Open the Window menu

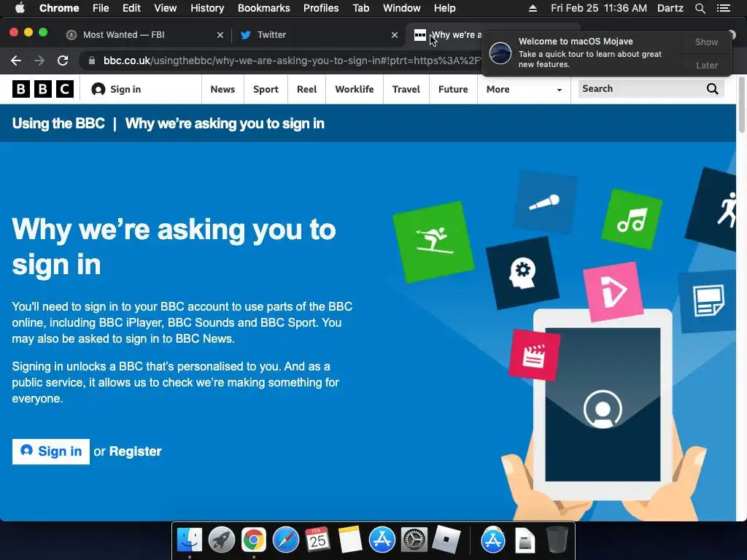pos(402,8)
